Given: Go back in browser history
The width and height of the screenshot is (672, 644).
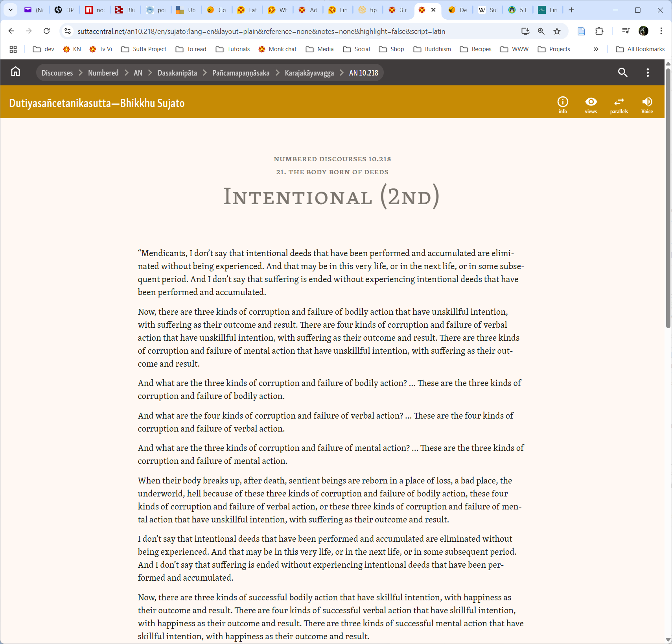Looking at the screenshot, I should click(11, 31).
